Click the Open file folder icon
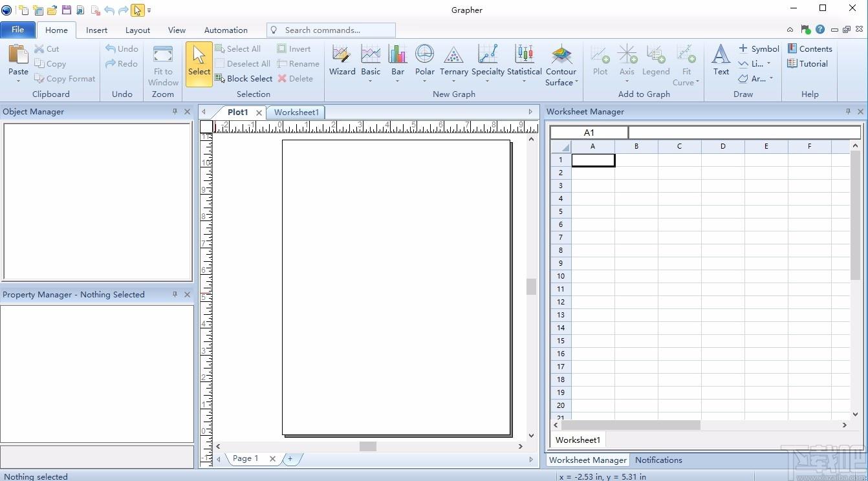 point(52,10)
